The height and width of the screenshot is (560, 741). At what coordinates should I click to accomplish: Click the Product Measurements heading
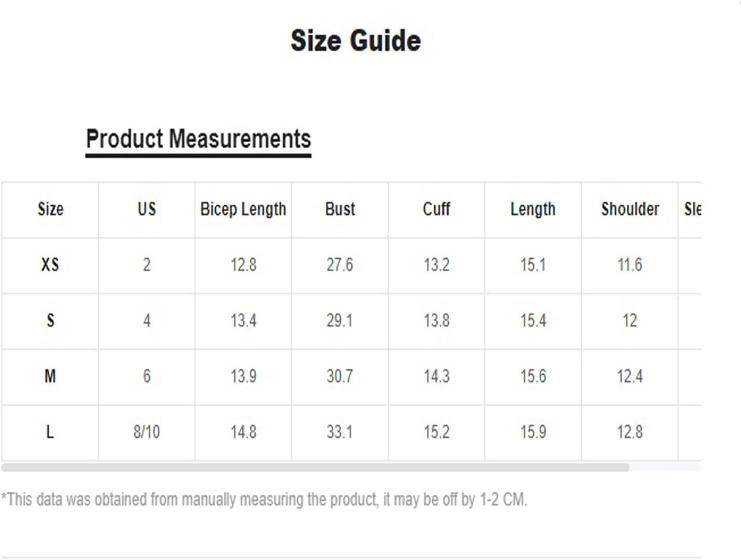point(198,139)
